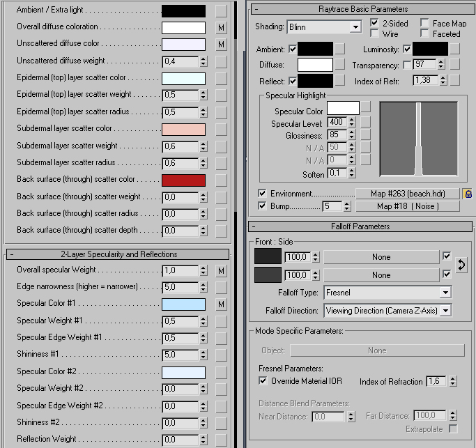The height and width of the screenshot is (448, 476).
Task: Open the M map button for Overall diffuse coloration
Action: [x=221, y=28]
